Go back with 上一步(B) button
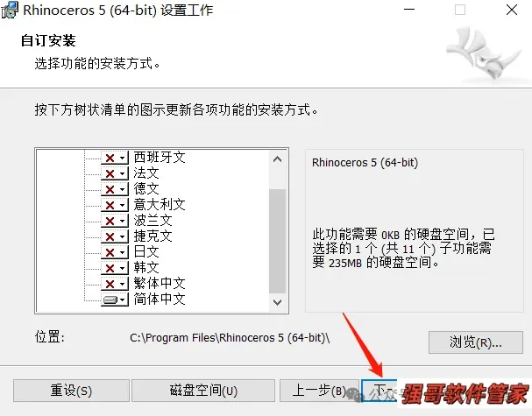Screen dimensions: 532x416 pos(319,391)
